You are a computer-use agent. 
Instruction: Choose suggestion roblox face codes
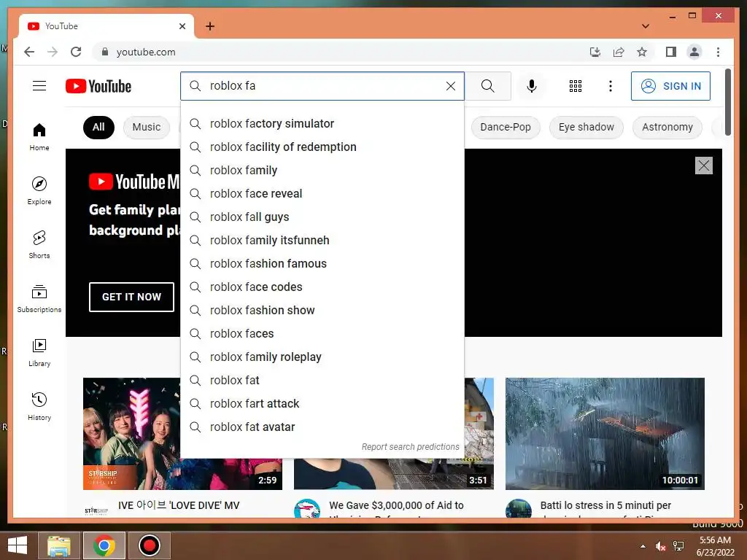pos(322,287)
